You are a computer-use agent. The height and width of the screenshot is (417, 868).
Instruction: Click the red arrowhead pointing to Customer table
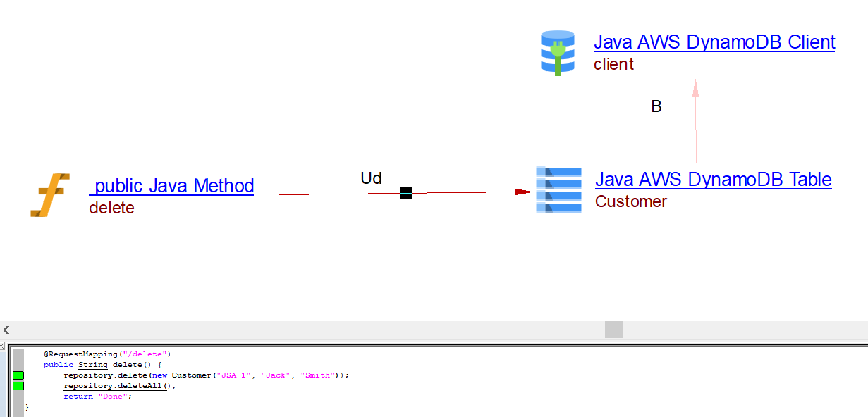point(522,192)
